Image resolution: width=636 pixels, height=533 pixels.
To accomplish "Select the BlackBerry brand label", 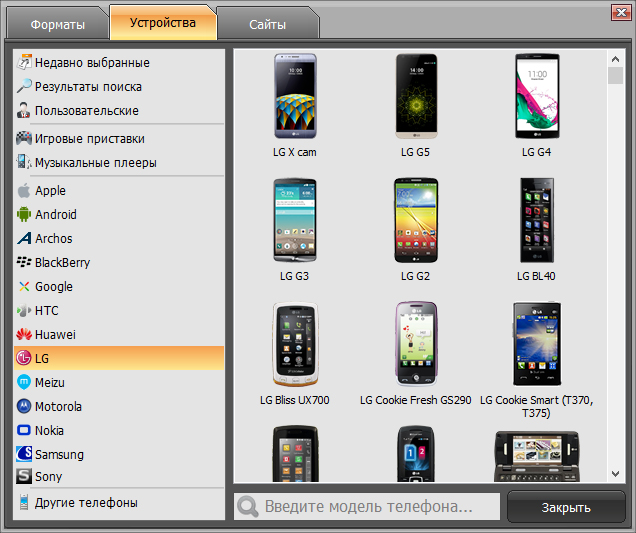I will pyautogui.click(x=62, y=262).
